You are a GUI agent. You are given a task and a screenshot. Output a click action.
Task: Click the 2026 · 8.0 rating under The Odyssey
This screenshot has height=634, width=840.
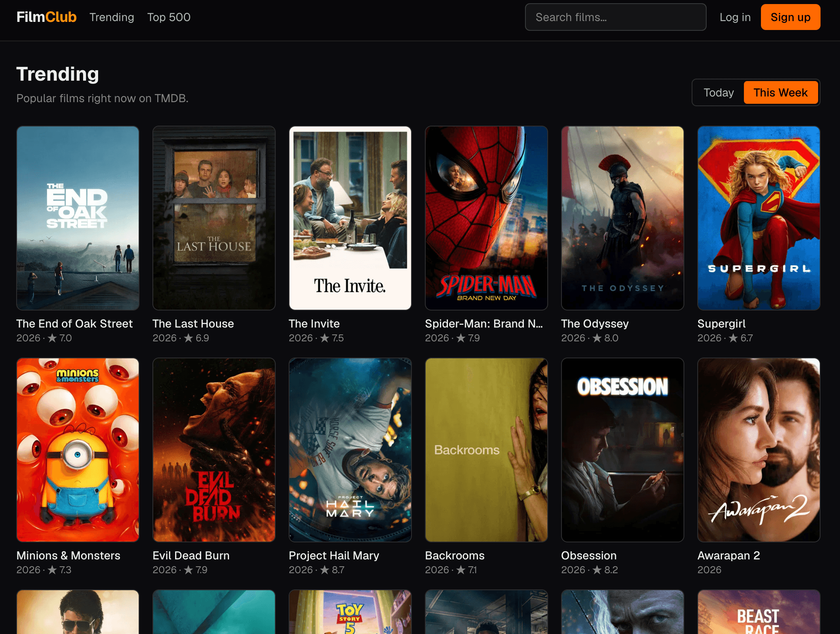pos(590,338)
